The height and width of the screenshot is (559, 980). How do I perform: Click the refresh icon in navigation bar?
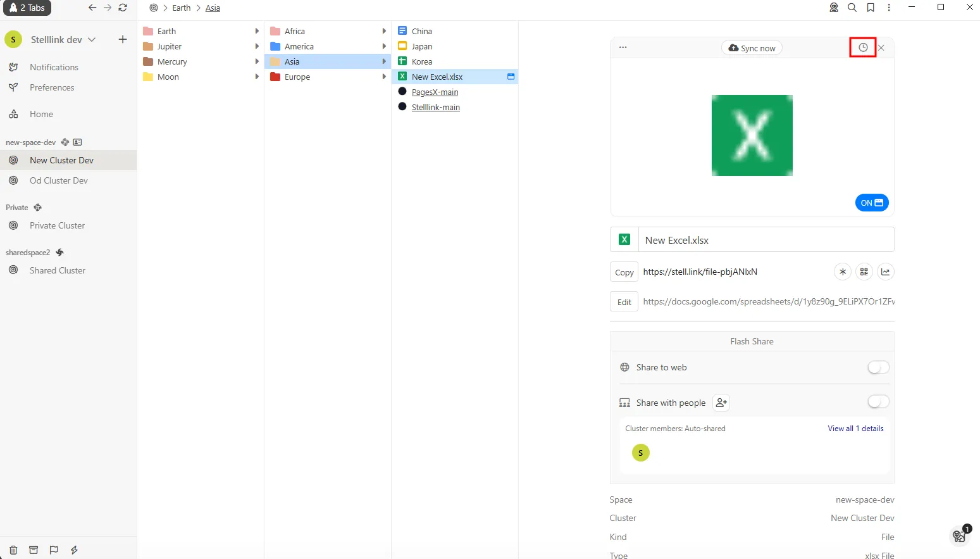(123, 8)
